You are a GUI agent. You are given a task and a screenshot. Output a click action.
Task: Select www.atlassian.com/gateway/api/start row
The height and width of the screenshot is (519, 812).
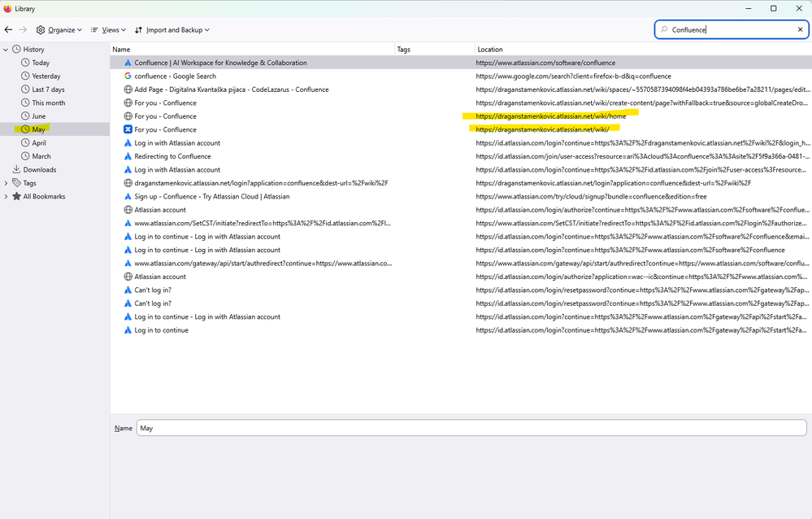pyautogui.click(x=461, y=264)
